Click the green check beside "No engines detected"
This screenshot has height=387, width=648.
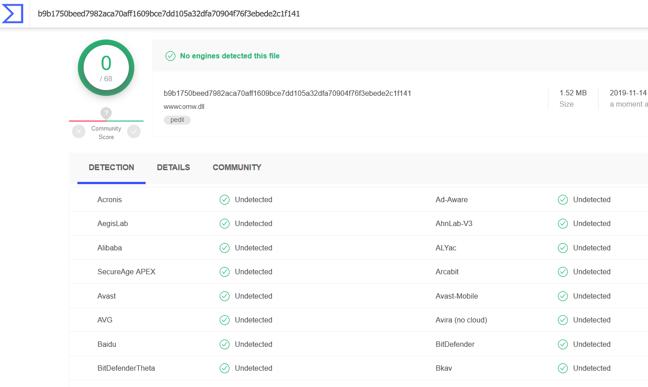tap(170, 56)
